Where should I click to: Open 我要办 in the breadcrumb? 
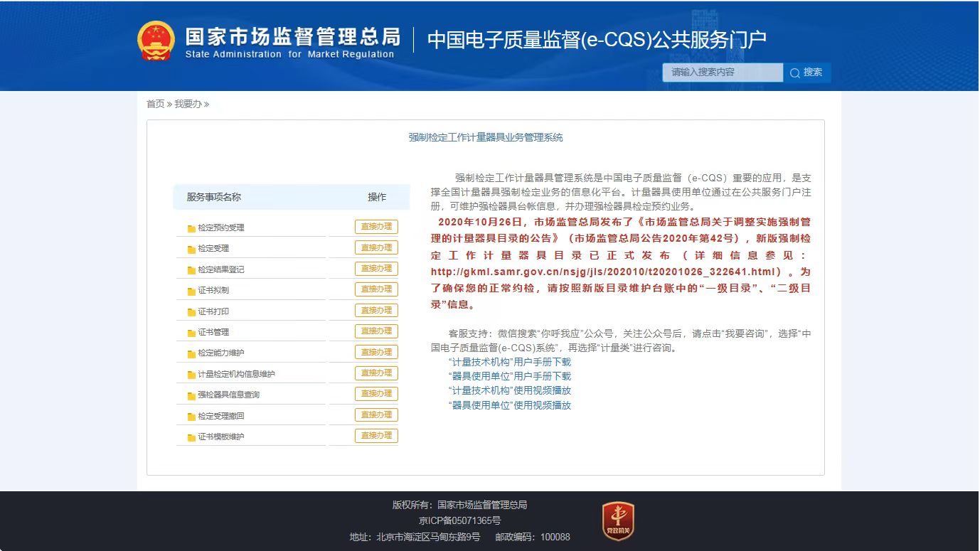point(188,105)
